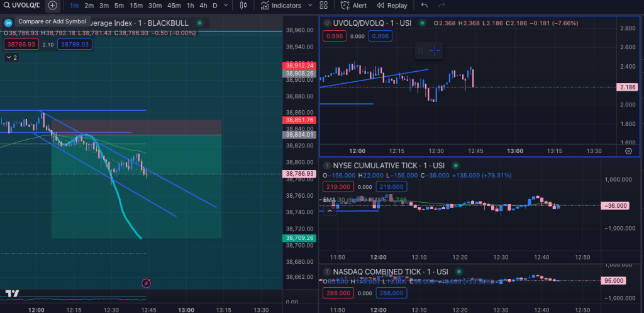The image size is (644, 313).
Task: Expand the indicators legend showing 2
Action: pos(11,57)
